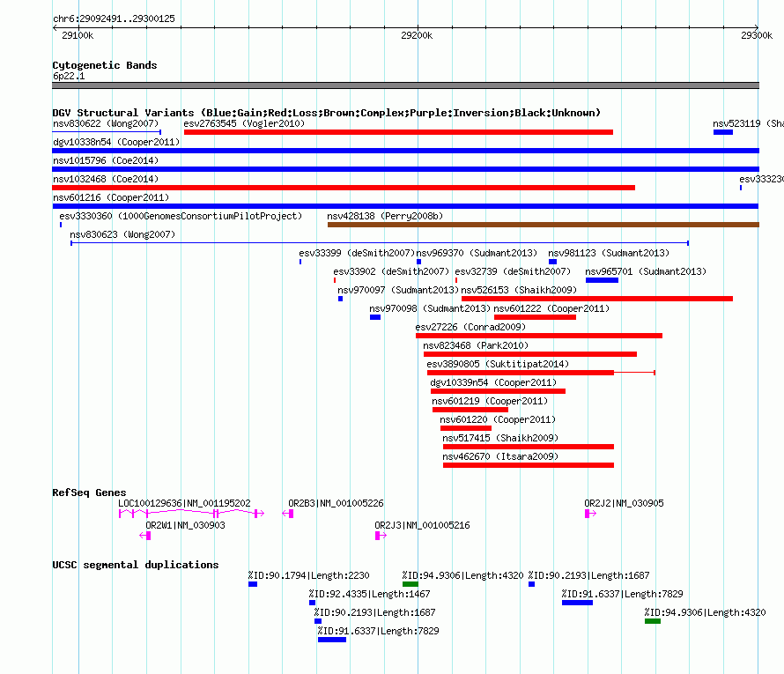Open esv3330360 (1000GenomesConsortiumPilotProject) variant
Viewport: 784px width, 674px height.
(x=181, y=216)
